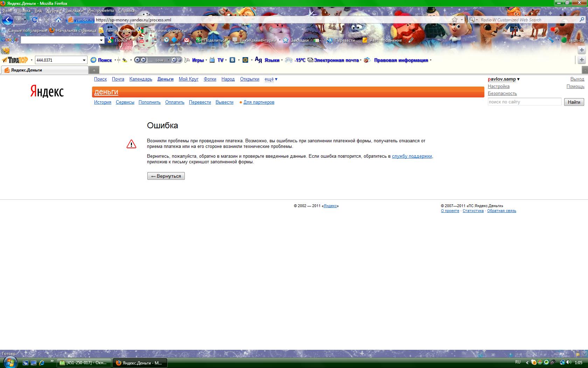Open the Закладки menu

[74, 11]
